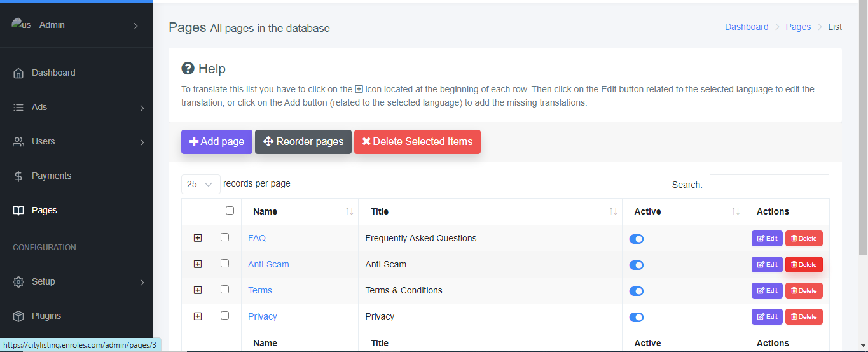
Task: Click Edit button for Terms row
Action: (x=767, y=291)
